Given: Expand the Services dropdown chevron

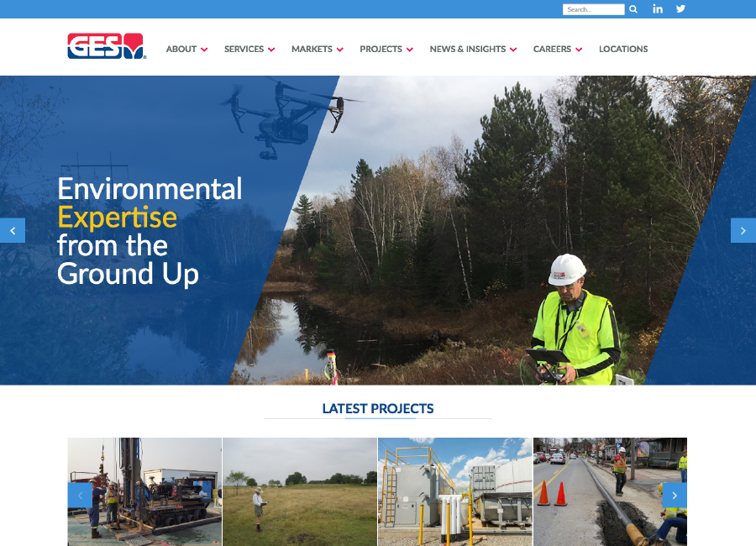Looking at the screenshot, I should (x=271, y=50).
